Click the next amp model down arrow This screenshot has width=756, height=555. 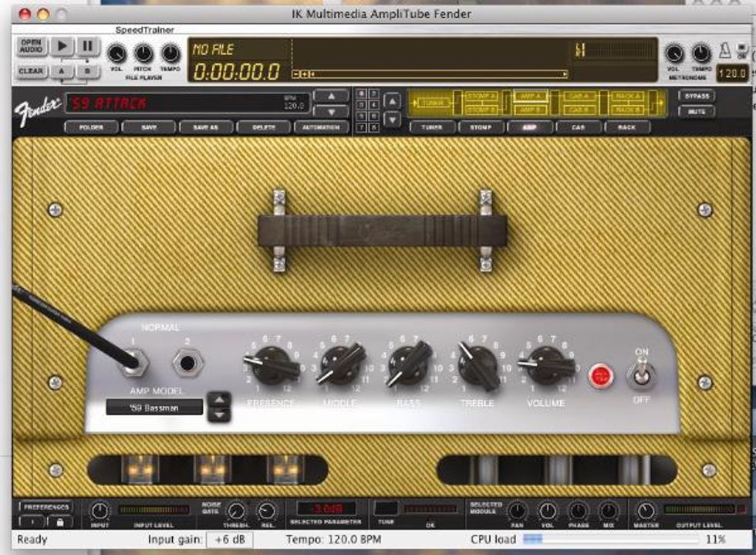(220, 415)
